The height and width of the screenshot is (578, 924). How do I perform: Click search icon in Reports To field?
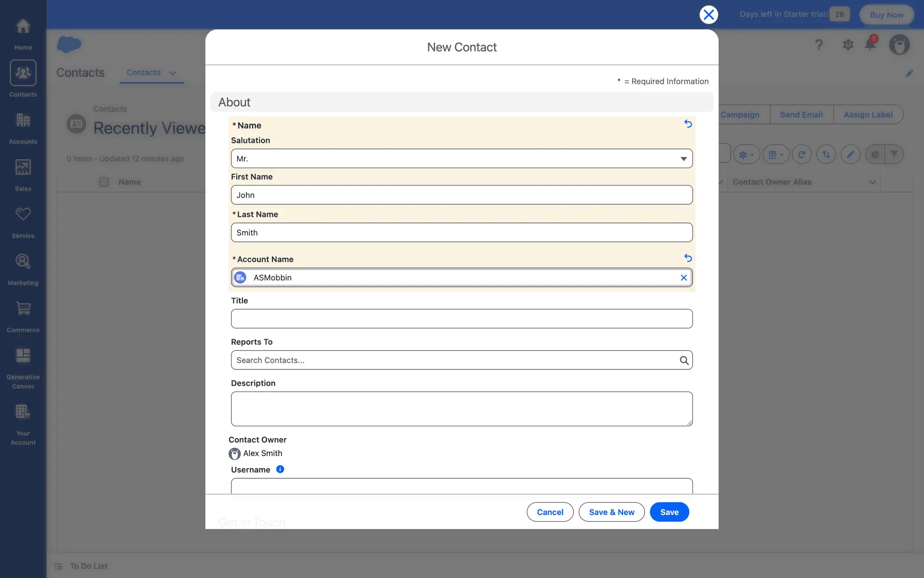(684, 360)
